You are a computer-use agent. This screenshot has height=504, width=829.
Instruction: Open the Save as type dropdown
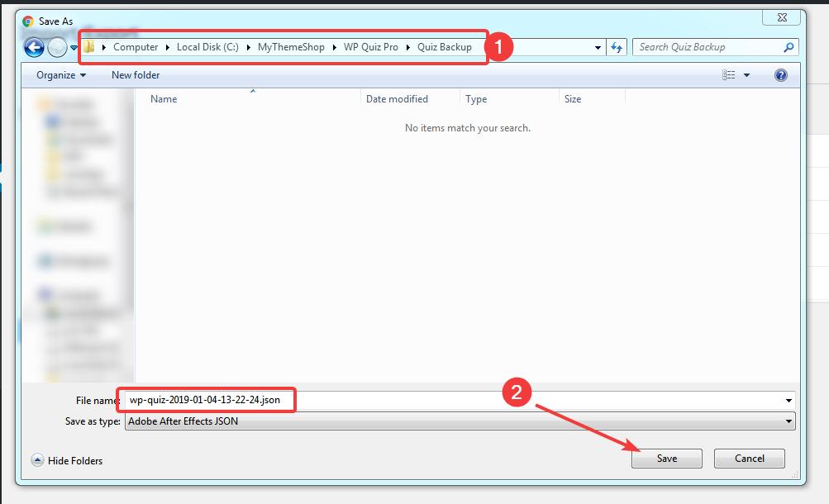point(459,421)
